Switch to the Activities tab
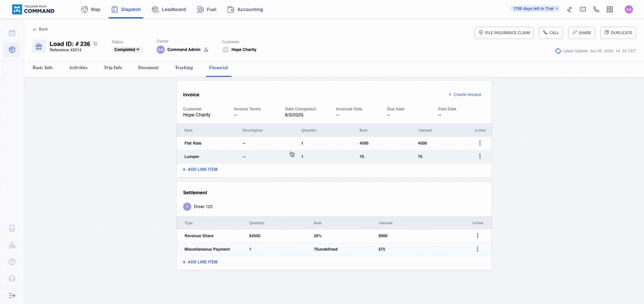Screen dimensions: 644x304 point(78,67)
